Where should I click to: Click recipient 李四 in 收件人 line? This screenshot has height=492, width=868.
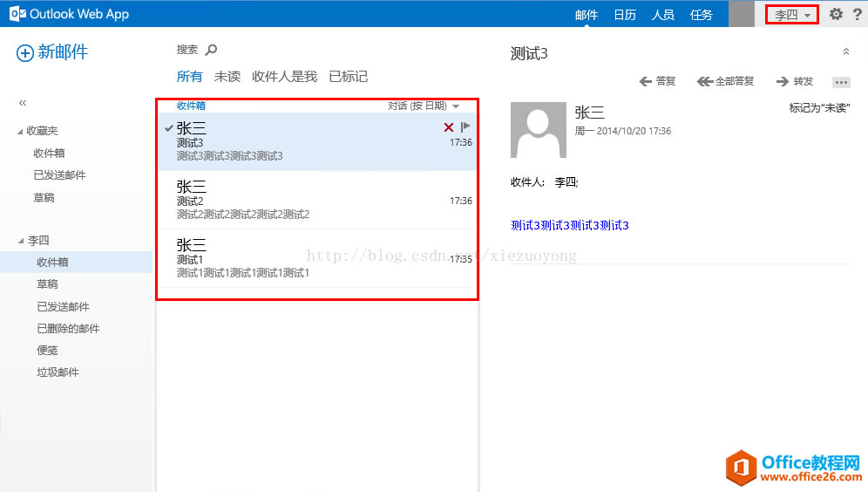click(x=566, y=182)
